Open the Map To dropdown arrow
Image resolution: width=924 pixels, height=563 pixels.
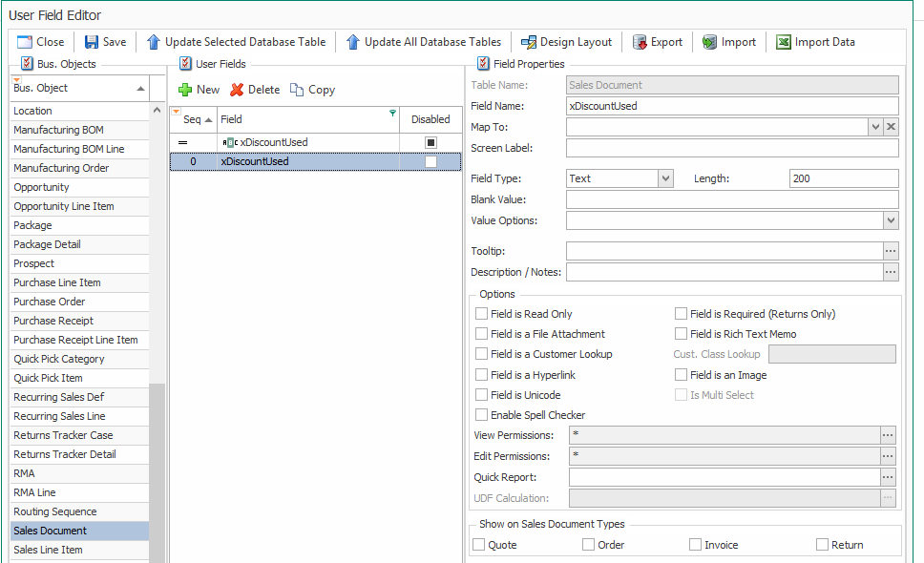pyautogui.click(x=874, y=127)
